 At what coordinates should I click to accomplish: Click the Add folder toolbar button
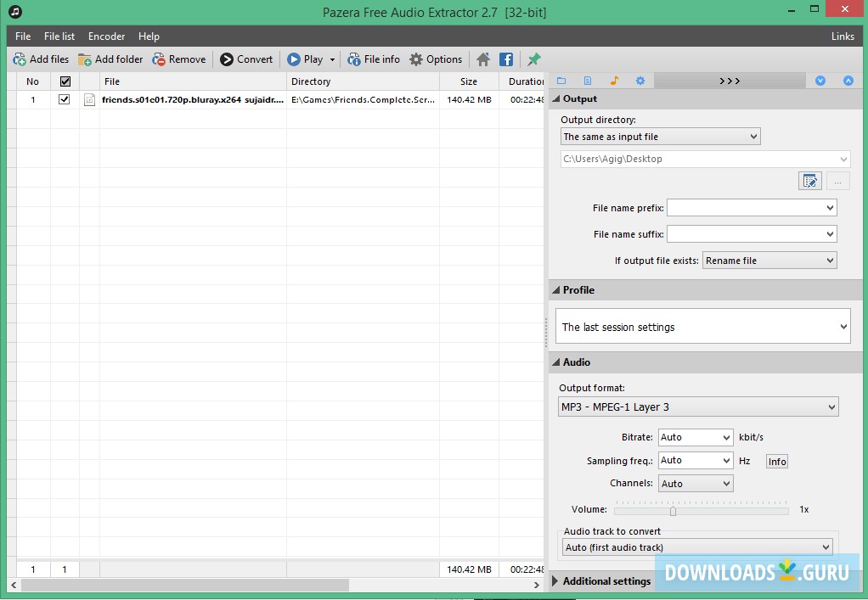coord(110,59)
